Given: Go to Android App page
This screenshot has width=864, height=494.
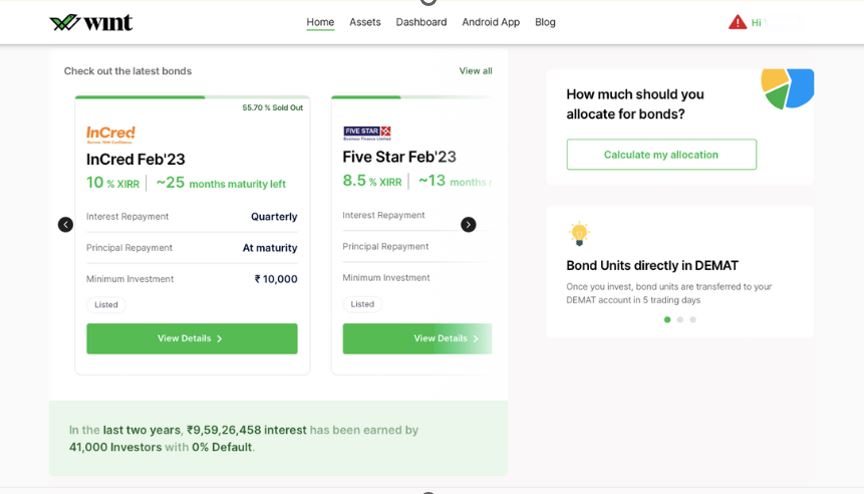Looking at the screenshot, I should pos(490,22).
